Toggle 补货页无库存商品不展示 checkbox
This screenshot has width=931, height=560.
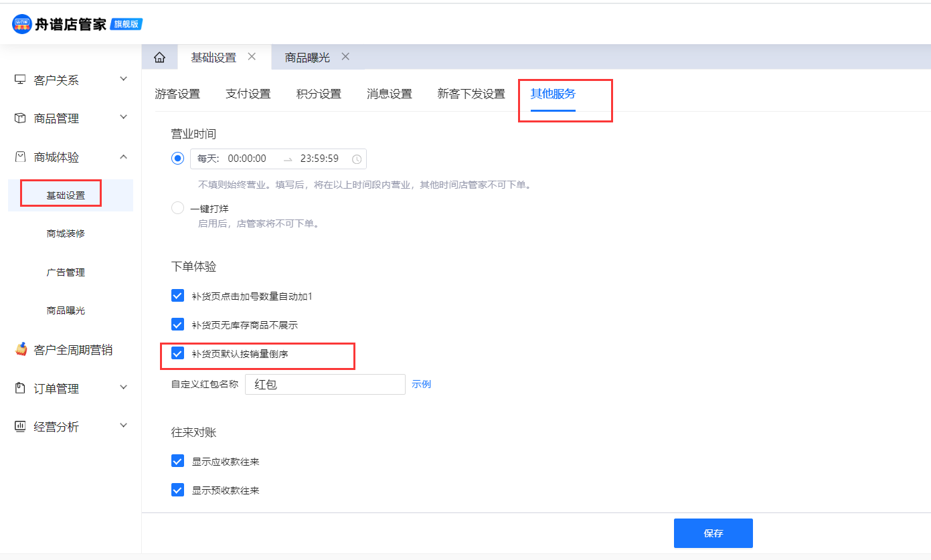[x=177, y=324]
